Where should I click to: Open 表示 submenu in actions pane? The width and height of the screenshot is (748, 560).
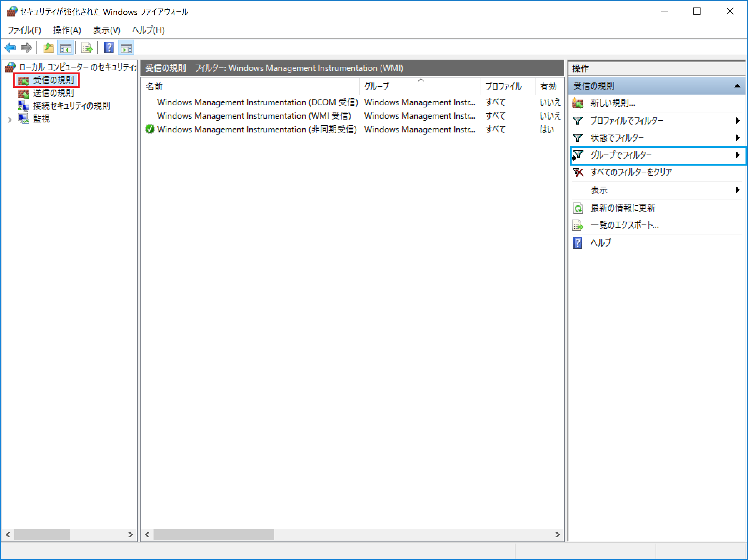point(658,190)
